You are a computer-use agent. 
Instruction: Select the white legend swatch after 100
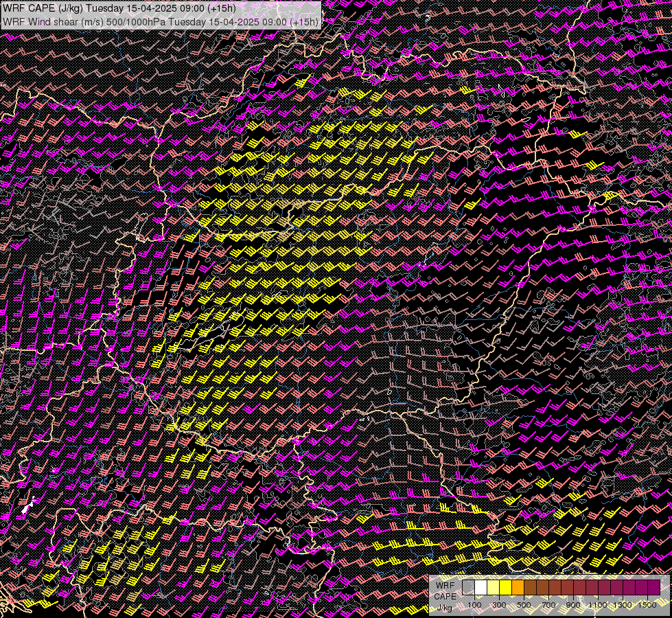(481, 587)
